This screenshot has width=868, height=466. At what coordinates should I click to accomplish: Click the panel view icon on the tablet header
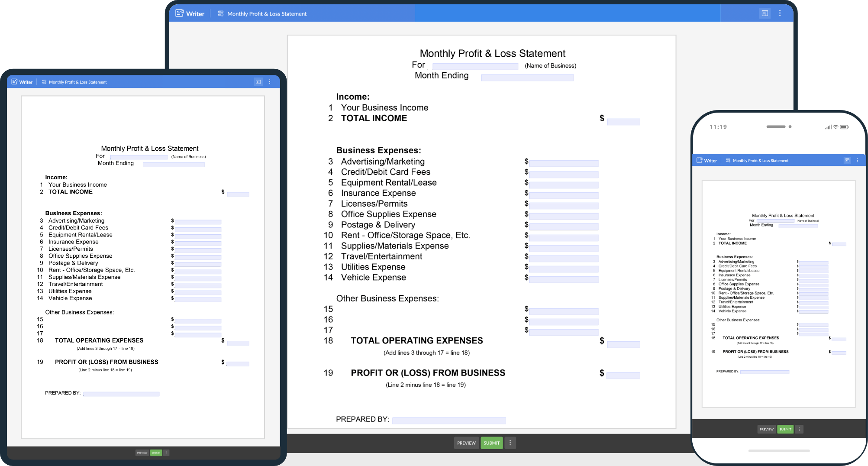pos(258,81)
